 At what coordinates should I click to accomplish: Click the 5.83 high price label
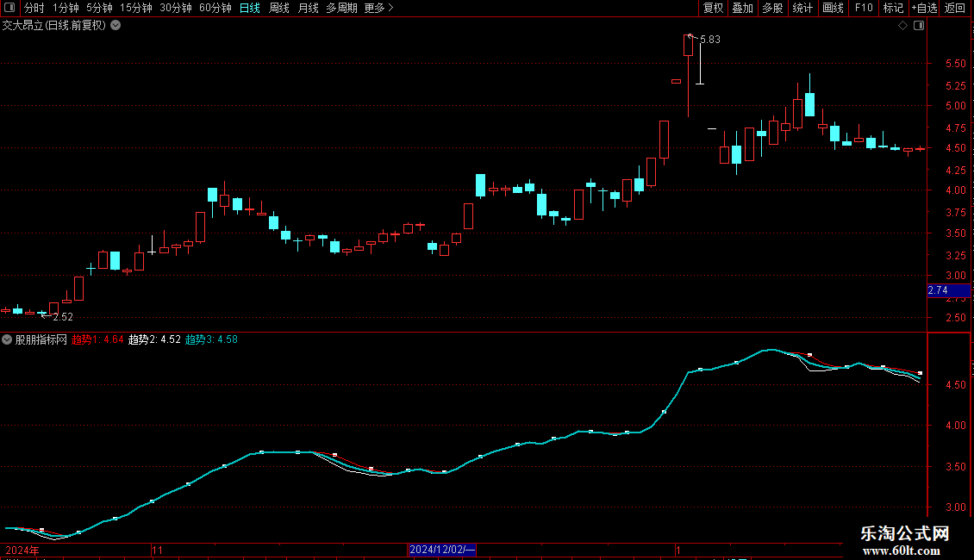click(710, 40)
